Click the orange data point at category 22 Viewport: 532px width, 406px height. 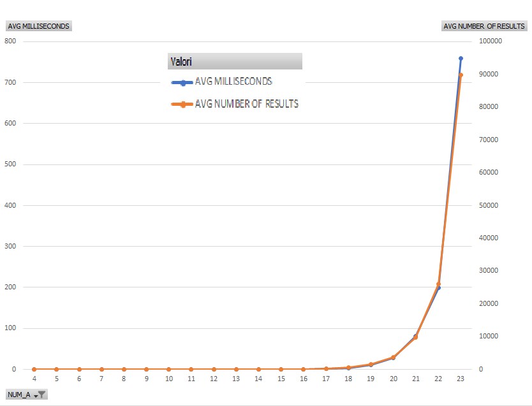pyautogui.click(x=438, y=284)
